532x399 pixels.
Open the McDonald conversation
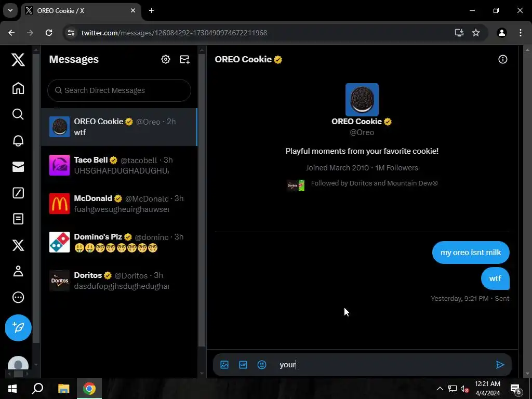coord(119,204)
